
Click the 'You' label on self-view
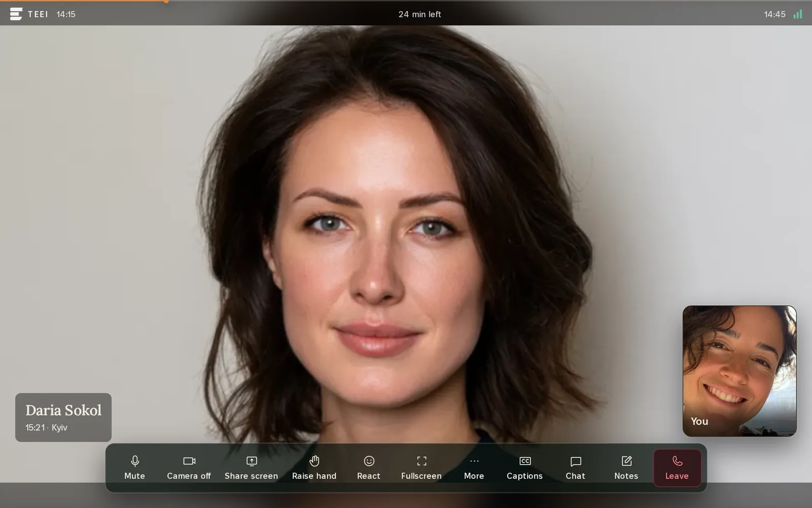[699, 421]
